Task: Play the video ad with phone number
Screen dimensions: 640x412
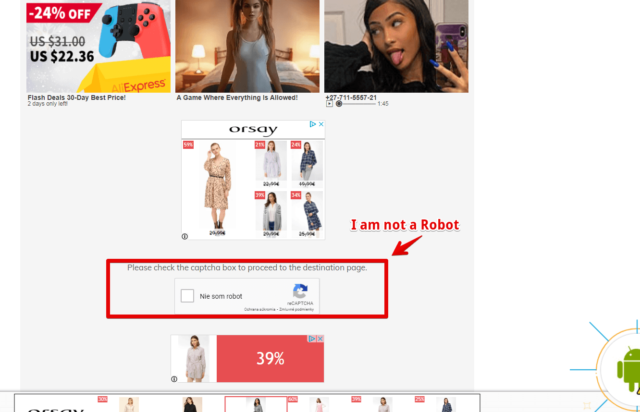Action: point(329,104)
